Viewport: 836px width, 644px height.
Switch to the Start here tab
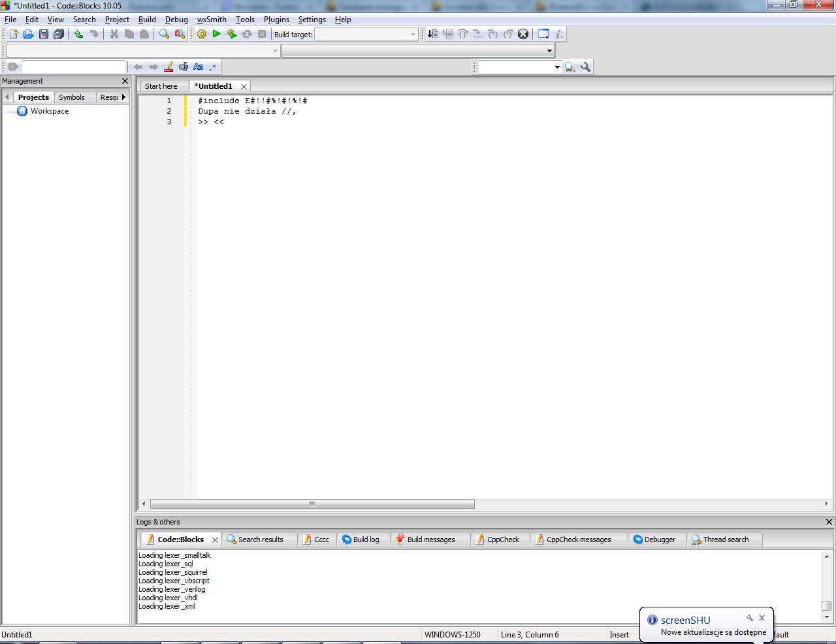(161, 86)
